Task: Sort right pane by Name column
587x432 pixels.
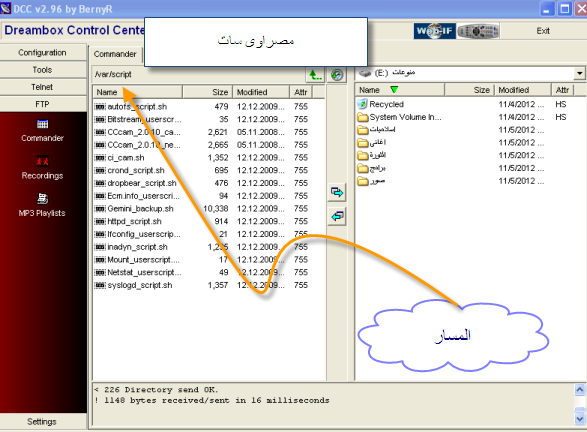Action: tap(399, 90)
